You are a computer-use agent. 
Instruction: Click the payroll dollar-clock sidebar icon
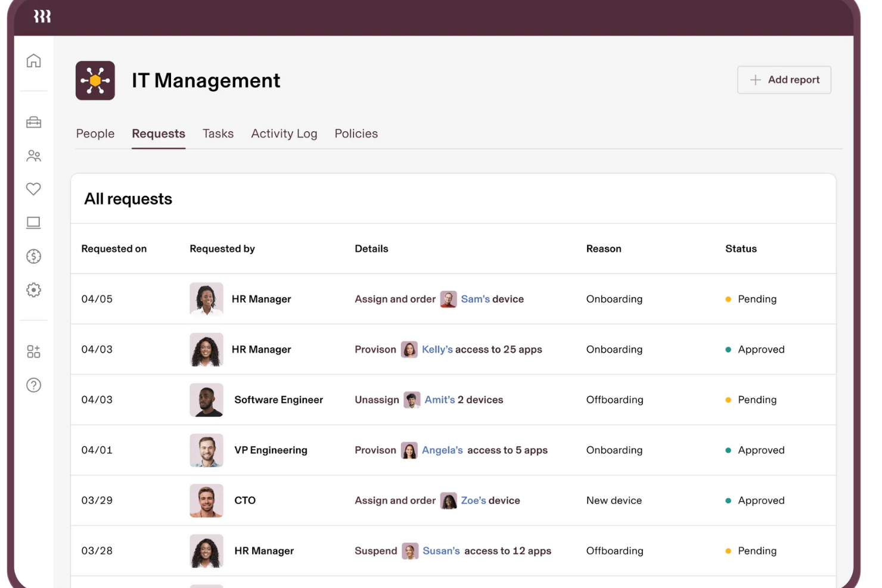tap(33, 256)
